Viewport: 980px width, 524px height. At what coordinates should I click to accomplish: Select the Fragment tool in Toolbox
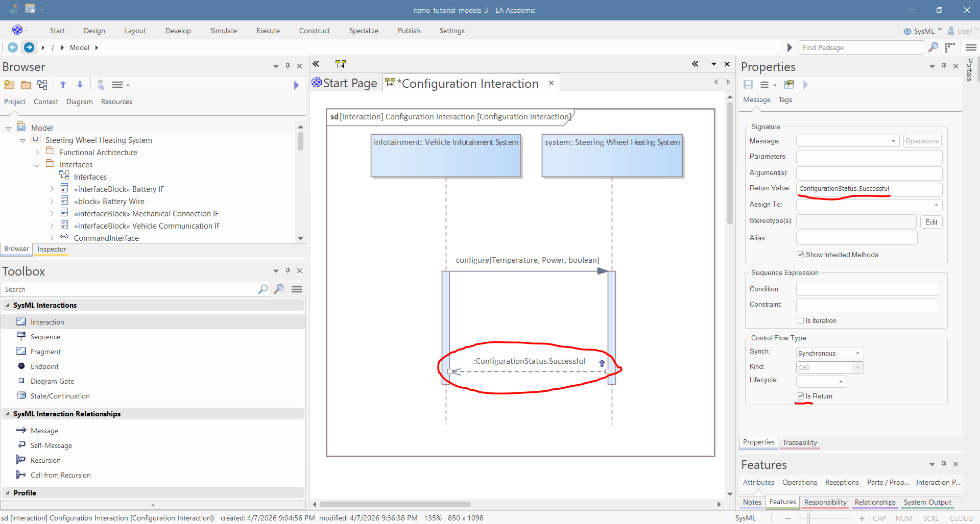coord(45,352)
